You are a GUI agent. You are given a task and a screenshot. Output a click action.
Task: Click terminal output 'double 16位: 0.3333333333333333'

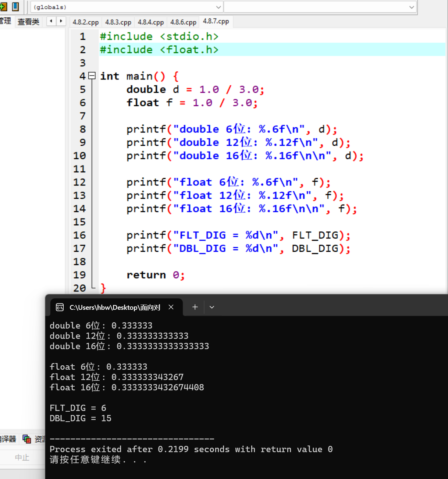[x=129, y=346]
